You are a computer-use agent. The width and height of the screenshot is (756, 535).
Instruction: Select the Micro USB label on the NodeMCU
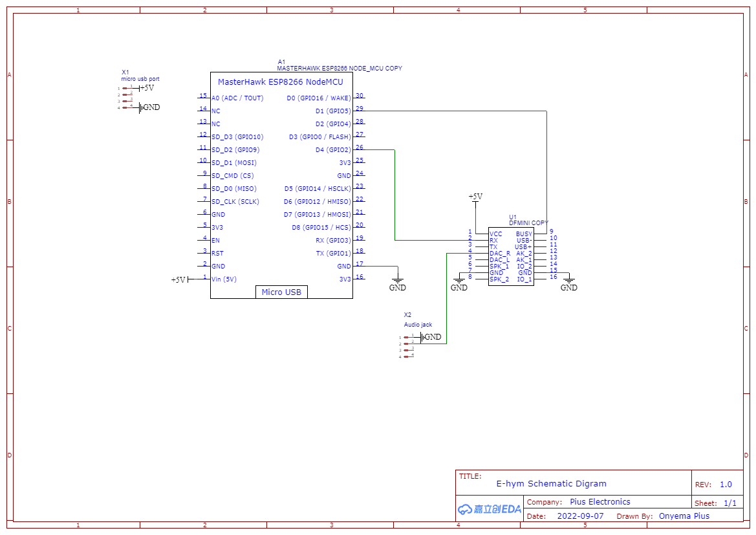tap(281, 292)
